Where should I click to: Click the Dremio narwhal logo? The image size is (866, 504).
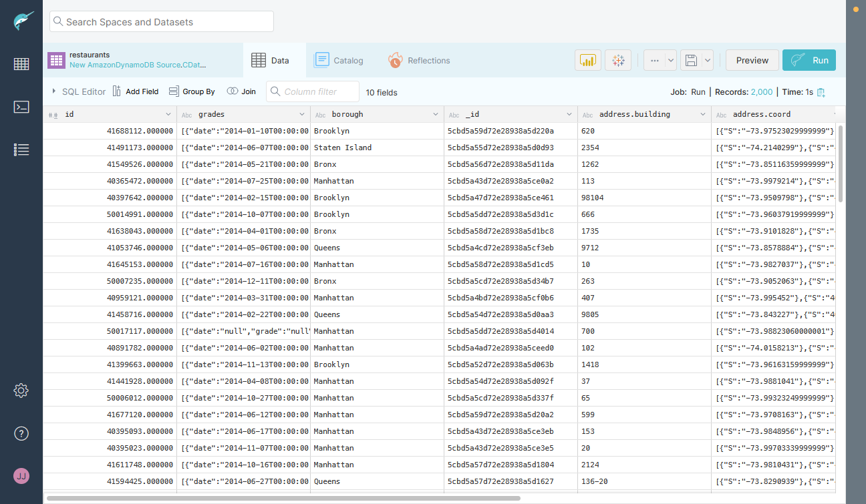(x=21, y=21)
